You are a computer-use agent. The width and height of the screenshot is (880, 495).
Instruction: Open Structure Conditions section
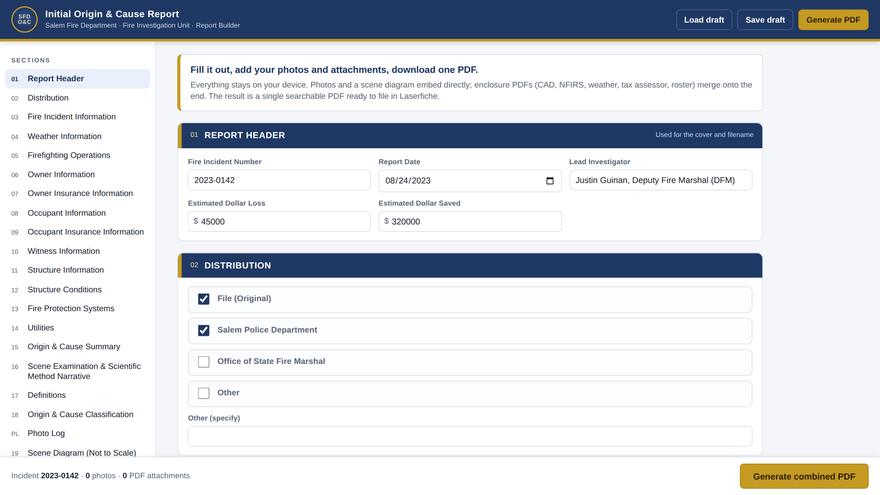tap(77, 290)
